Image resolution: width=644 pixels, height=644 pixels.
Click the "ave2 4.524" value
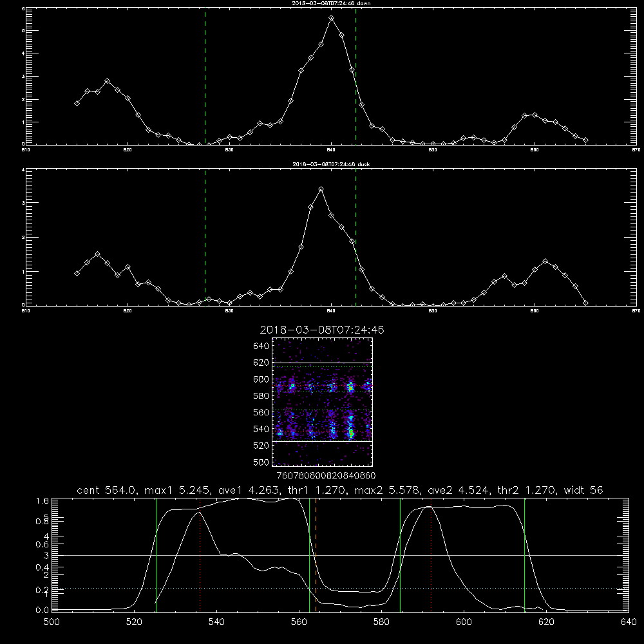tap(459, 490)
